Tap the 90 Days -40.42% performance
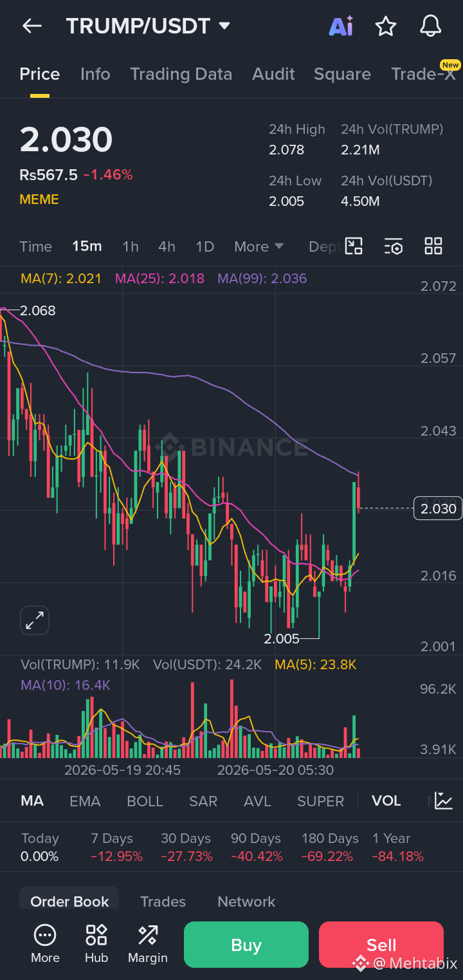This screenshot has height=980, width=463. pyautogui.click(x=257, y=847)
